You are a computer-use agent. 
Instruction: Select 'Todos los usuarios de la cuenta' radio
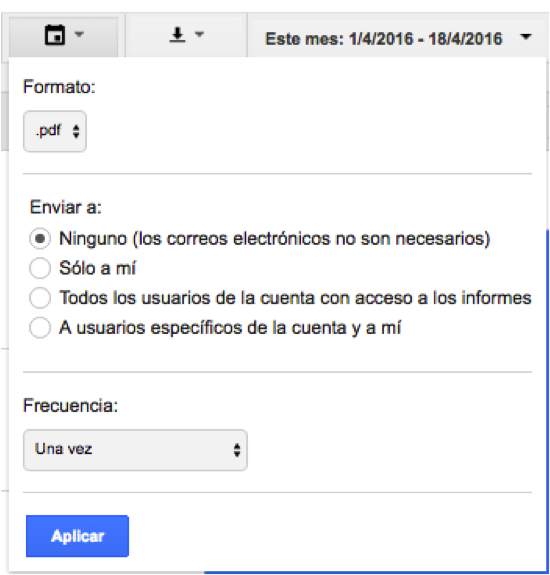click(x=40, y=297)
